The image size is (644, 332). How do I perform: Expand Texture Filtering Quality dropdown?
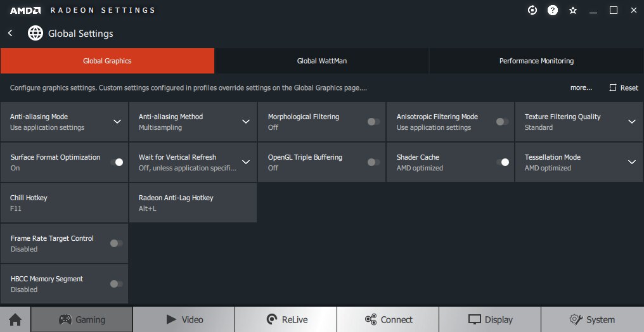pyautogui.click(x=632, y=122)
